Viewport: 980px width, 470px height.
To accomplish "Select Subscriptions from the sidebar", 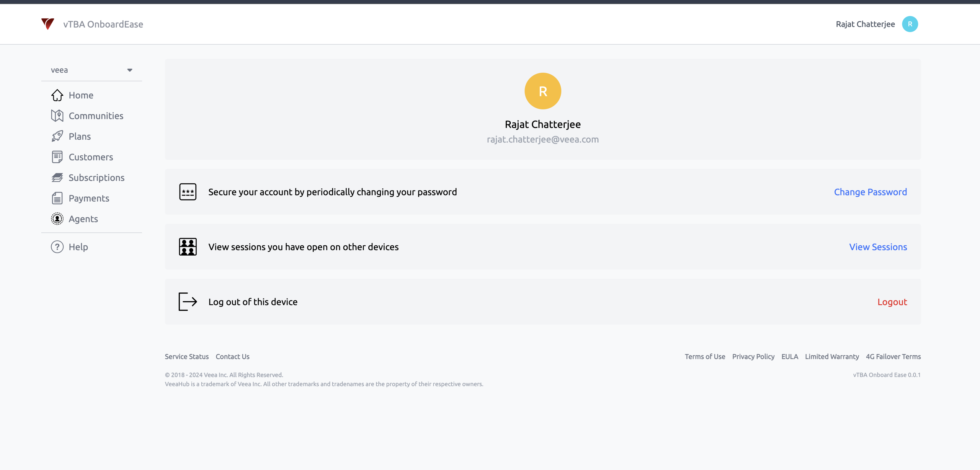I will tap(96, 178).
